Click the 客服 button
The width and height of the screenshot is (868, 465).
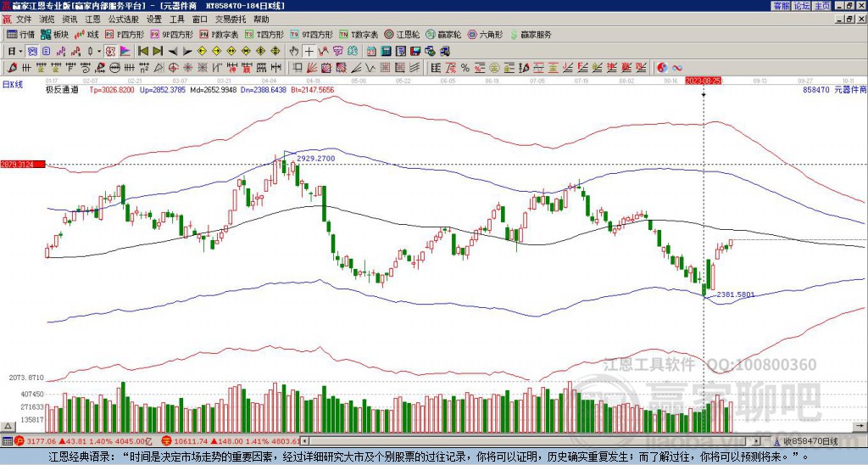[x=781, y=6]
